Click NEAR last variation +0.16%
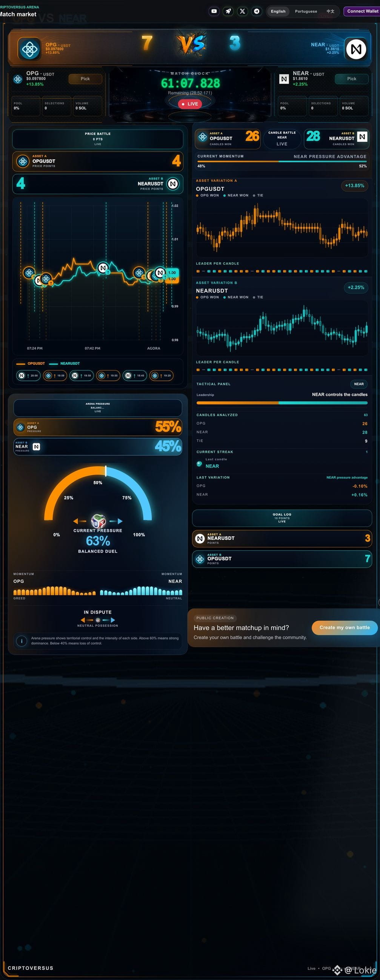Screen dimensions: 380x980 click(359, 495)
